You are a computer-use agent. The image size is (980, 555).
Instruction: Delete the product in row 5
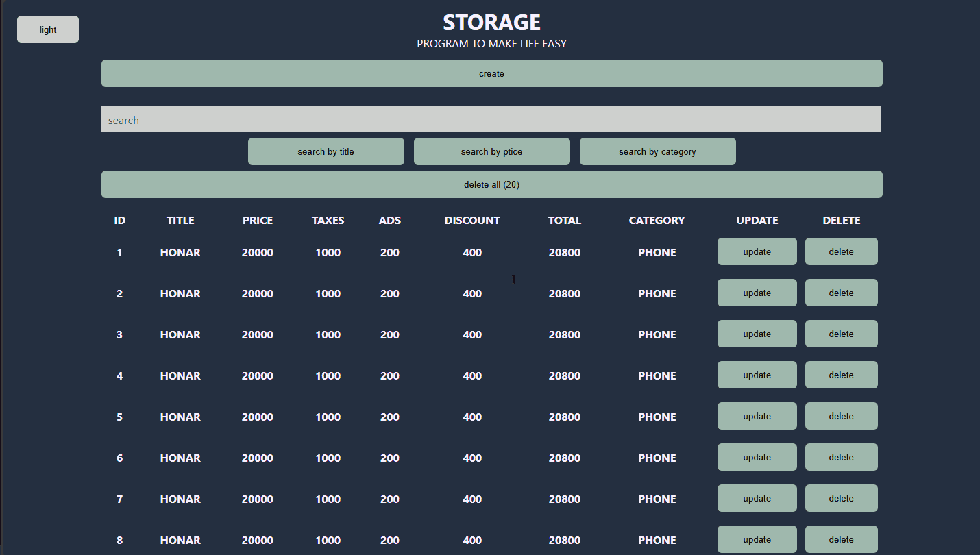pyautogui.click(x=841, y=416)
